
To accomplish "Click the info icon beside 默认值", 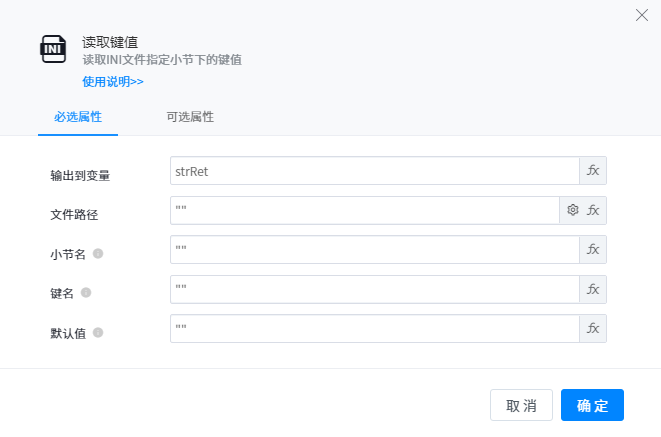I will click(98, 332).
